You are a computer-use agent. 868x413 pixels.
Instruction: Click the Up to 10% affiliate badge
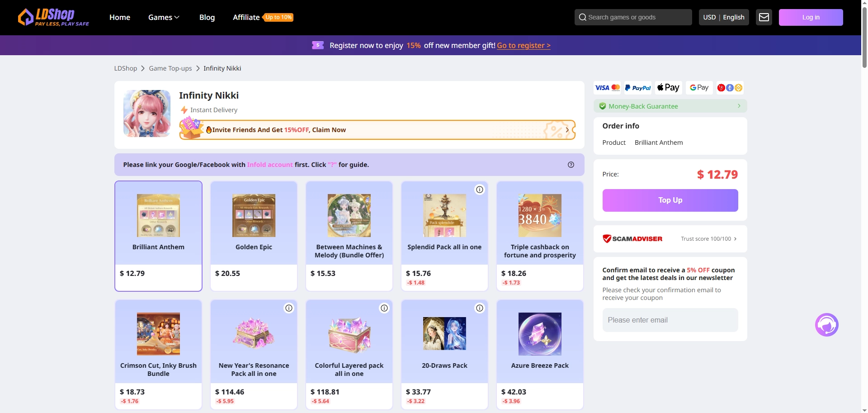pos(278,17)
